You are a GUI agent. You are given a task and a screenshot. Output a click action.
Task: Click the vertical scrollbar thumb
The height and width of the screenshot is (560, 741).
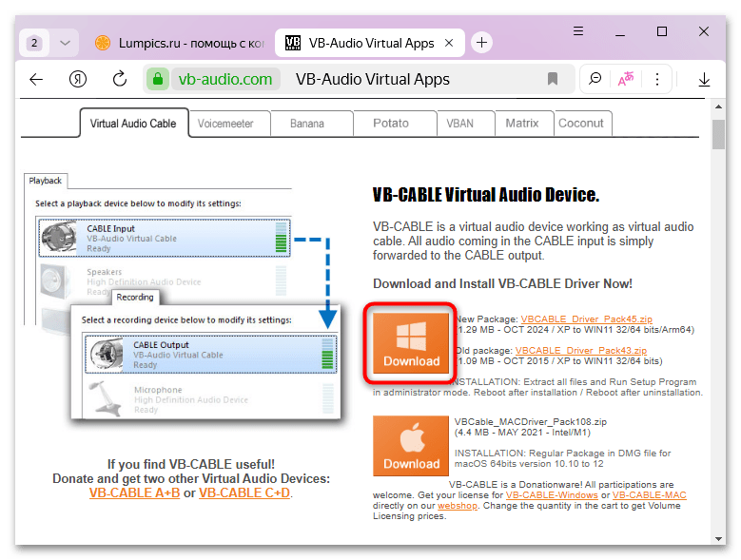click(x=718, y=134)
